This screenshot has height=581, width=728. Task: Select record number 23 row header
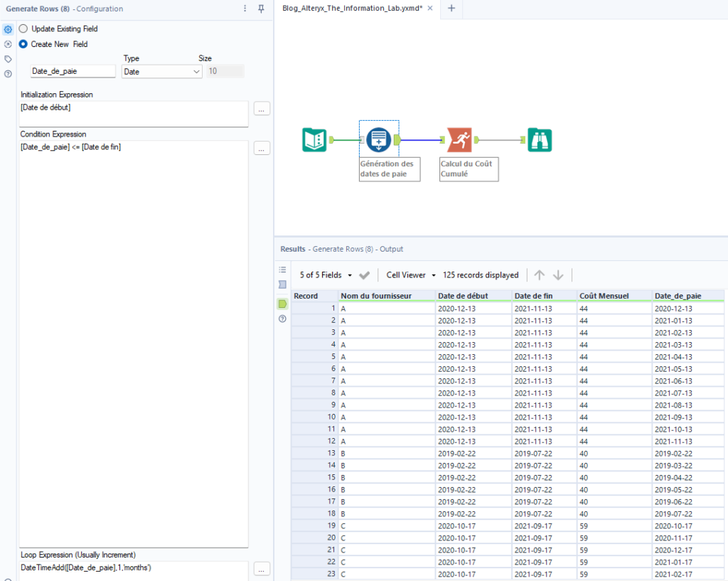coord(314,574)
